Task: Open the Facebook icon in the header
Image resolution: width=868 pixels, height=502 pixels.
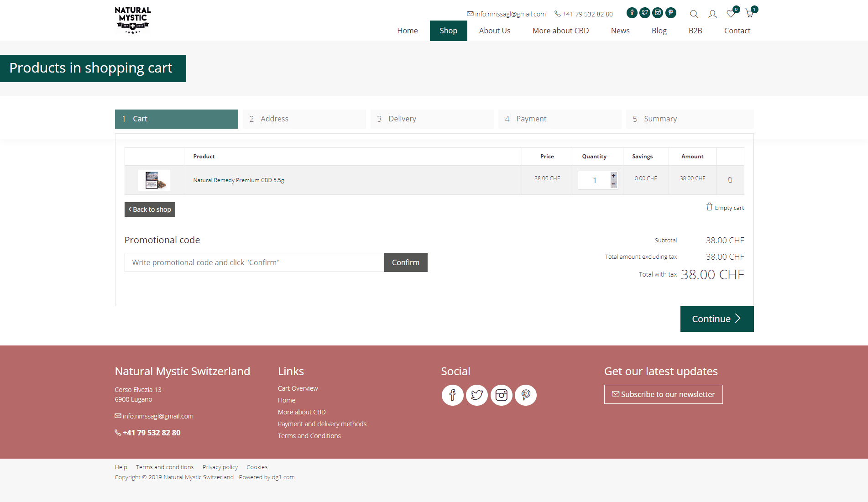Action: pos(632,13)
